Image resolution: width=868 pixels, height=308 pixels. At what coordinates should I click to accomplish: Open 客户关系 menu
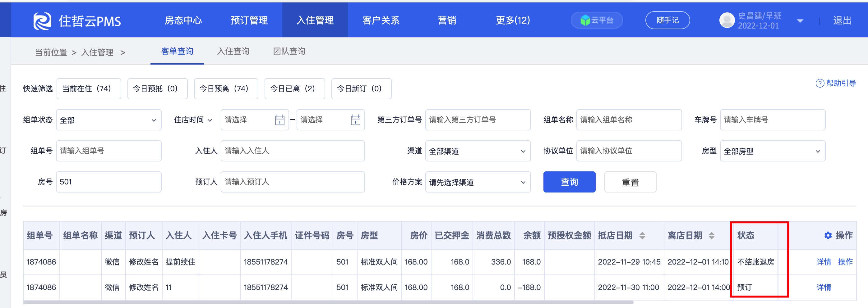click(381, 20)
